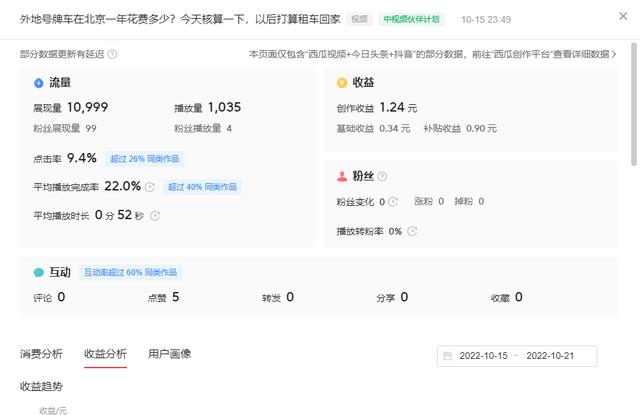
Task: Click the help icon beside 部分数据更新有延迟
Action: tap(112, 54)
